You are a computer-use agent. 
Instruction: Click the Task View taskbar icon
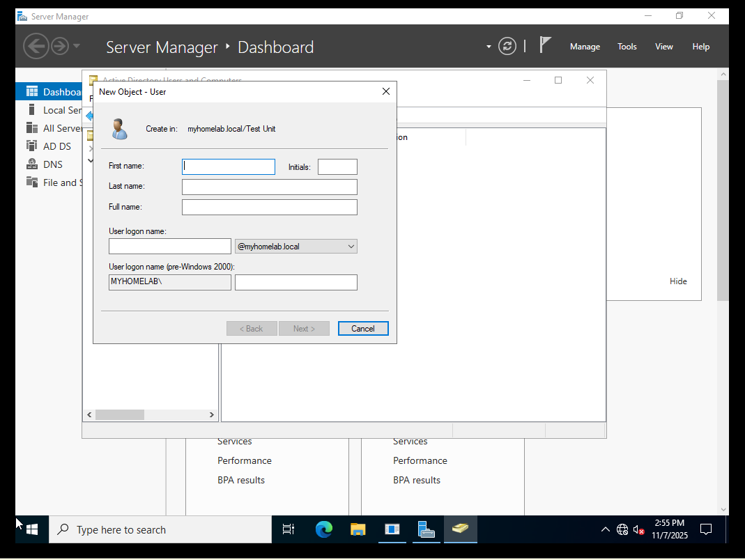coord(289,530)
